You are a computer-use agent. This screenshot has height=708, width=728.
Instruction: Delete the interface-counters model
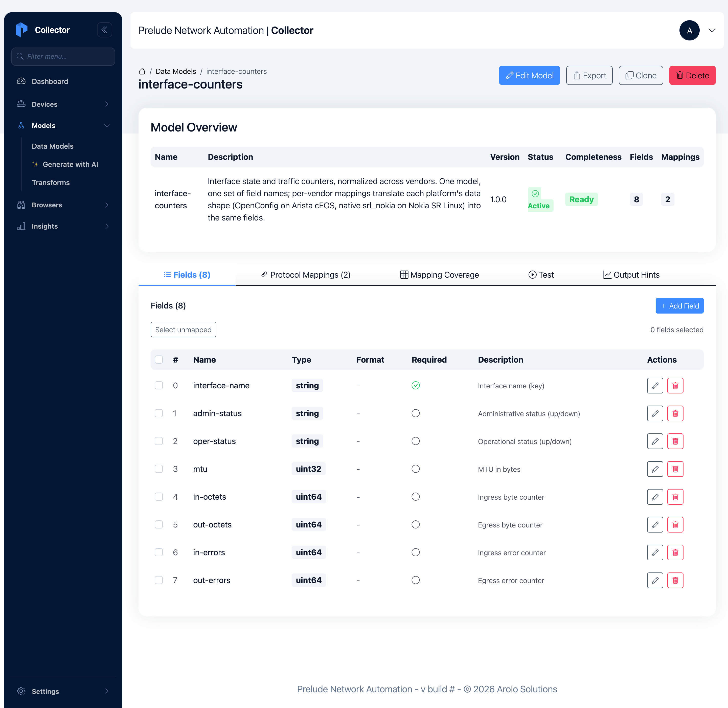pos(692,76)
